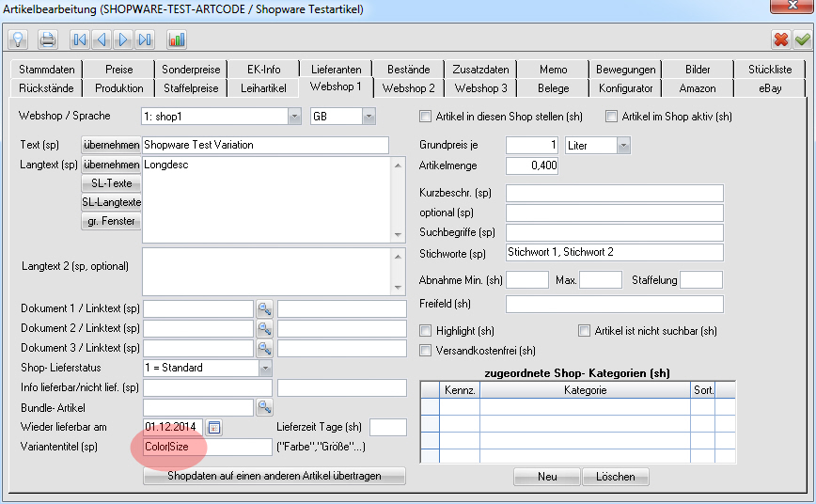Click the Abnahme Min. (sh) field
816x504 pixels.
[x=527, y=280]
